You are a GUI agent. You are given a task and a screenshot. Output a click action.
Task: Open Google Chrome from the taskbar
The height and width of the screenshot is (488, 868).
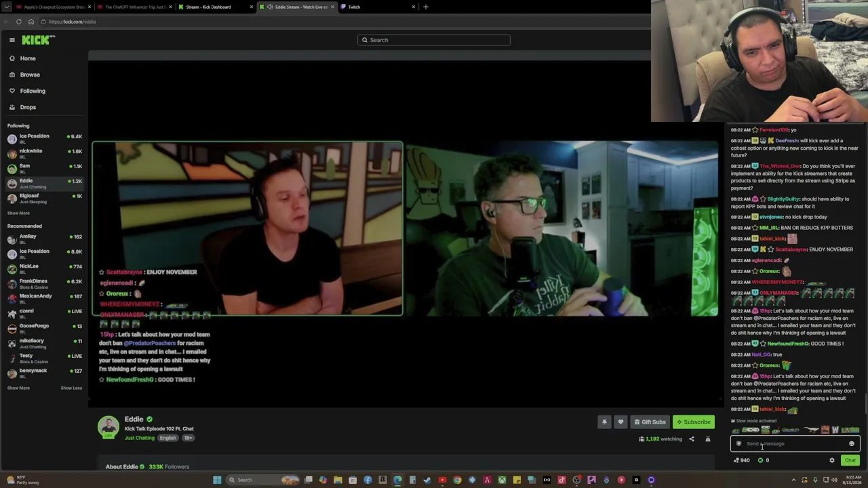[x=457, y=480]
